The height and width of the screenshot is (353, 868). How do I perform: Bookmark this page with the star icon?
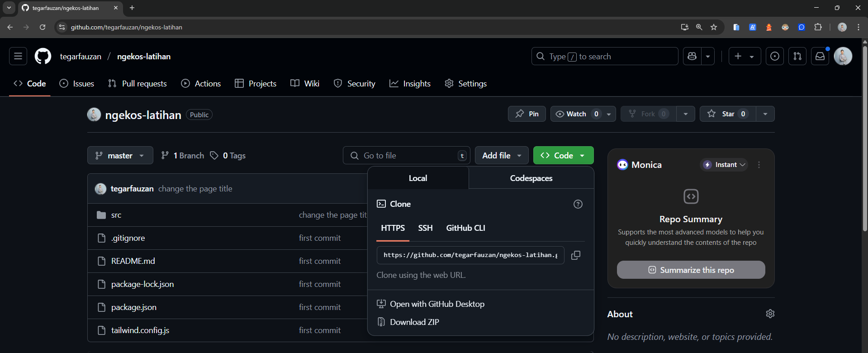click(x=714, y=27)
